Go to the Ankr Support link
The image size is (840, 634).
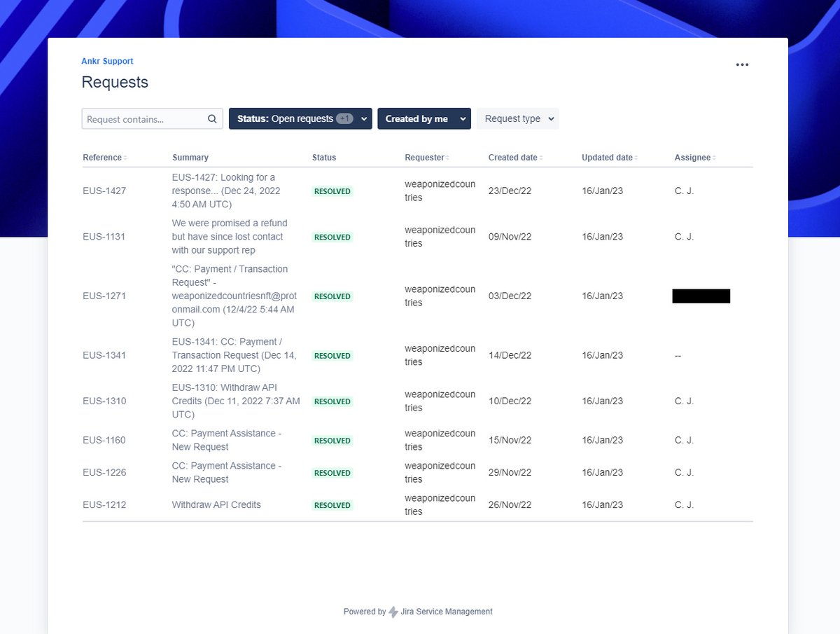pyautogui.click(x=107, y=62)
